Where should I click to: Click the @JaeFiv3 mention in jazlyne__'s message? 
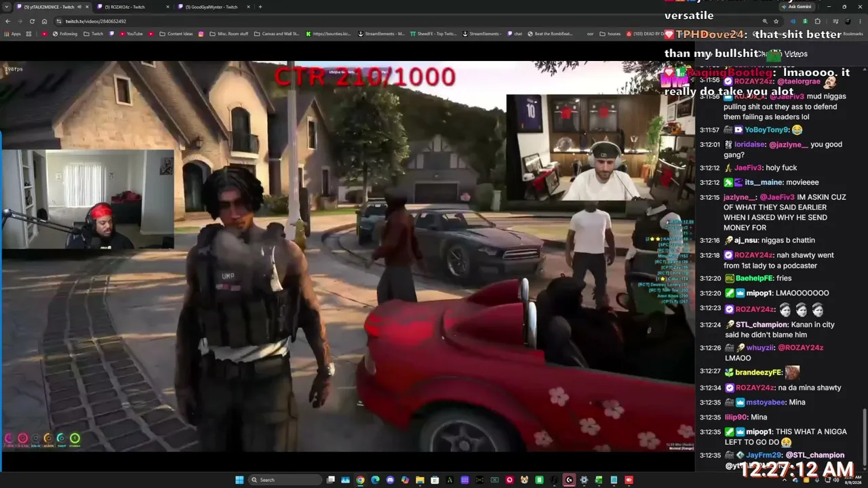click(x=776, y=198)
